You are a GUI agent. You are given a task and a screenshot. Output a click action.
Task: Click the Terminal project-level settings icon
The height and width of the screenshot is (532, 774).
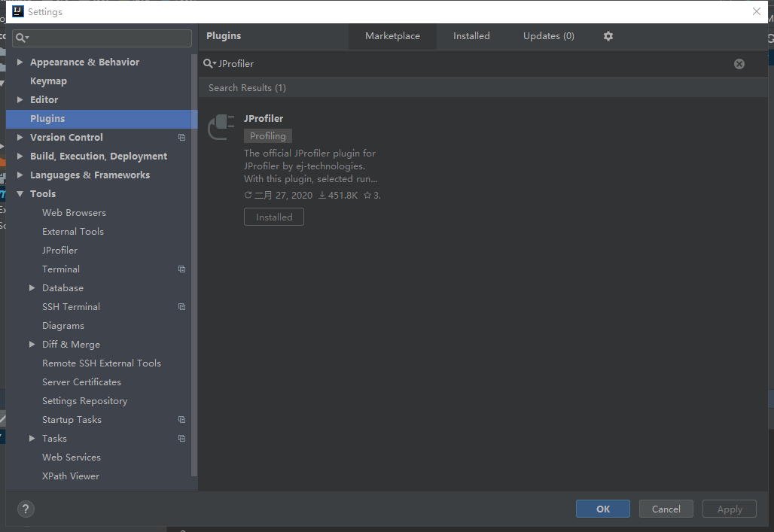click(x=181, y=269)
